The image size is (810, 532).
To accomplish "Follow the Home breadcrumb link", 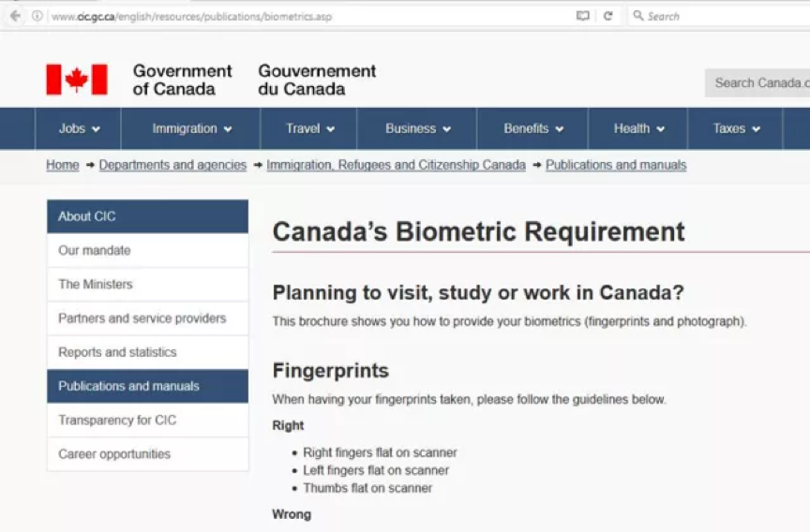I will [63, 165].
